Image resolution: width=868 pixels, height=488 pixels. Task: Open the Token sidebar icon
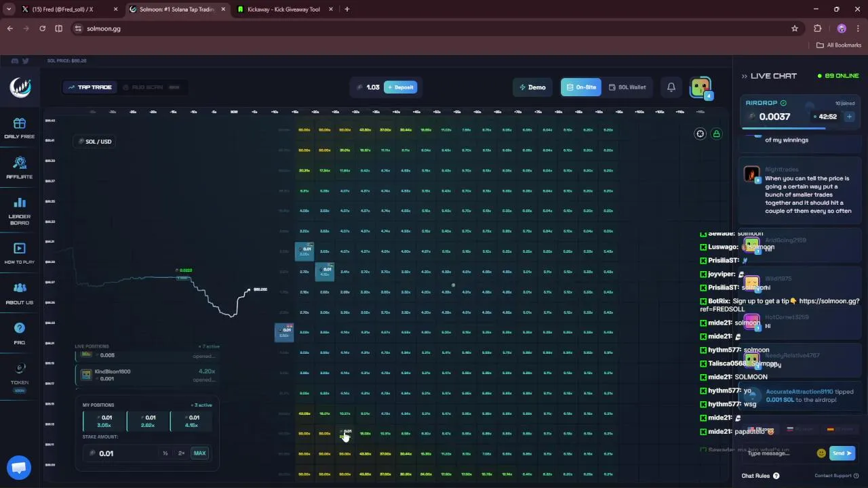(20, 368)
